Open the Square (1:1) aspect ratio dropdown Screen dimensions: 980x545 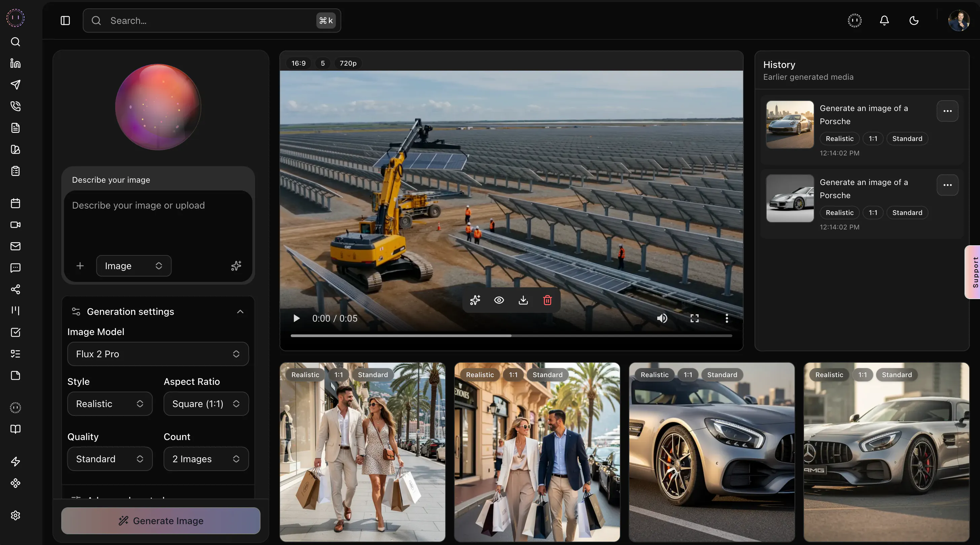(x=206, y=404)
